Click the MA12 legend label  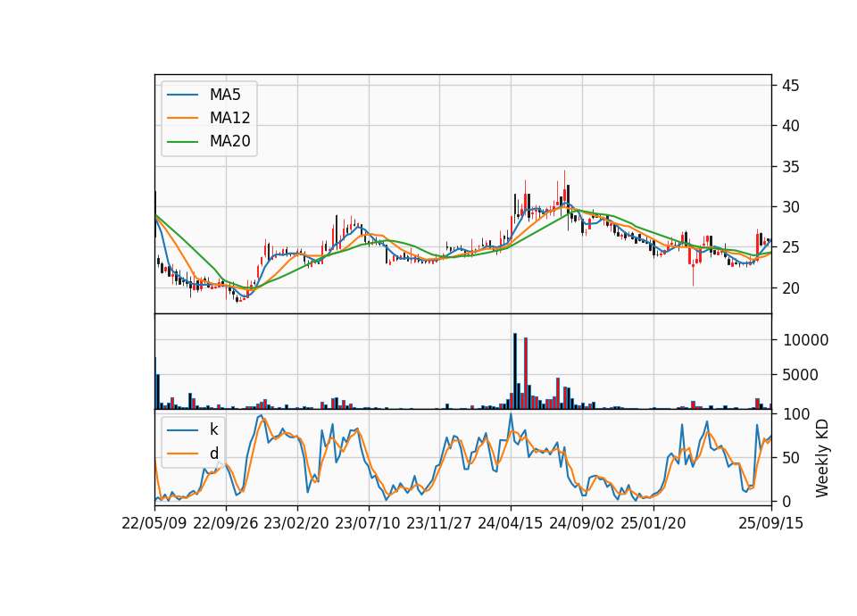pos(229,118)
